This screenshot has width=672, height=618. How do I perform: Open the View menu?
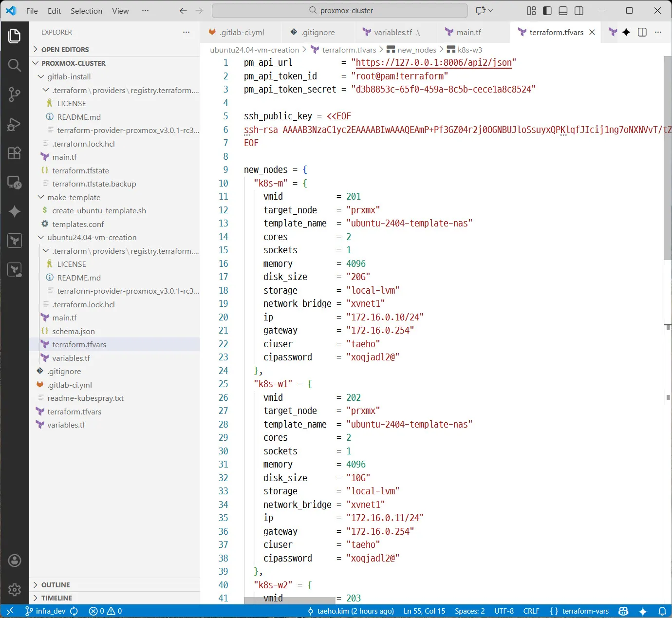[x=120, y=11]
